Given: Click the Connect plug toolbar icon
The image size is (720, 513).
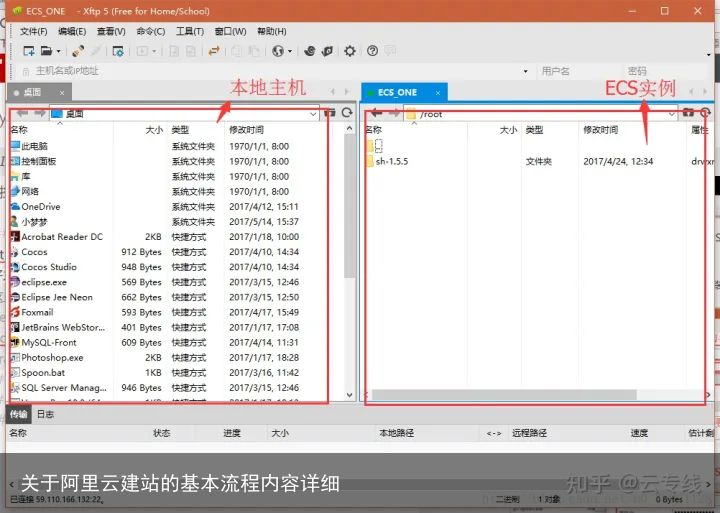Looking at the screenshot, I should pos(78,51).
